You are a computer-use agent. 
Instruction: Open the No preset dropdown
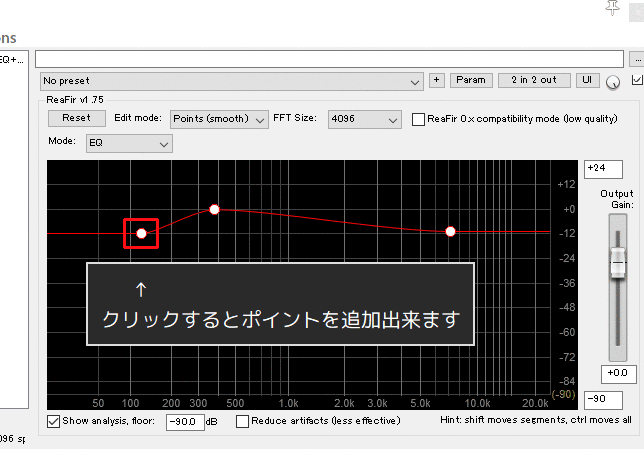(232, 80)
